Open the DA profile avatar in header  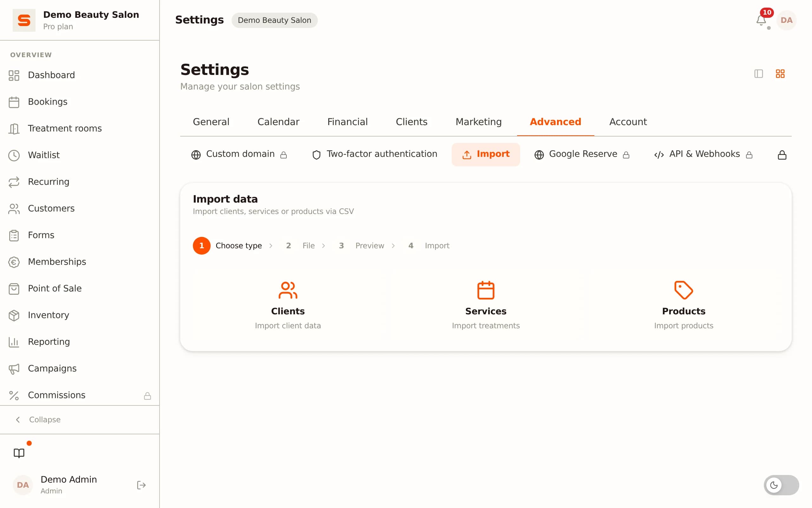[x=787, y=20]
